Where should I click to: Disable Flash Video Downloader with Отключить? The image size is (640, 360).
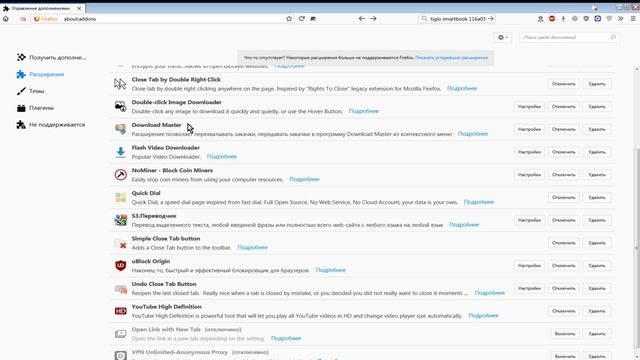point(563,152)
